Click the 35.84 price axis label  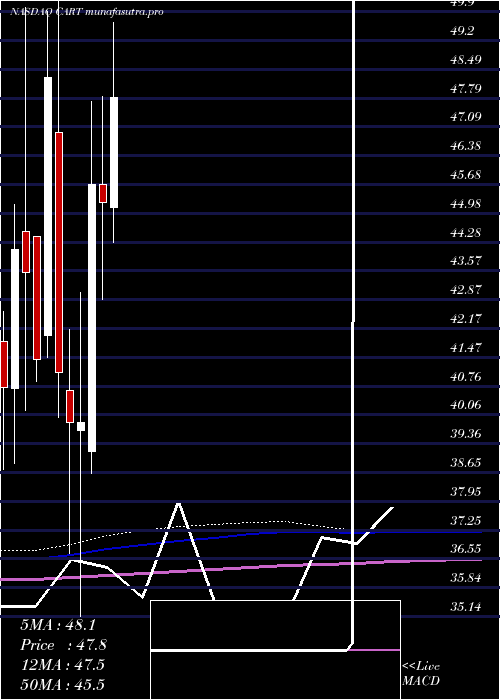(466, 579)
